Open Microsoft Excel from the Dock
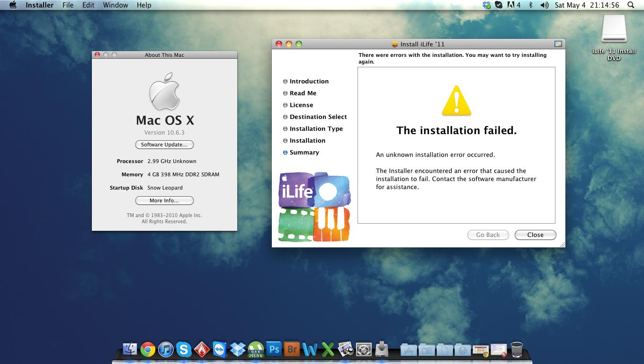The width and height of the screenshot is (644, 364). [328, 349]
